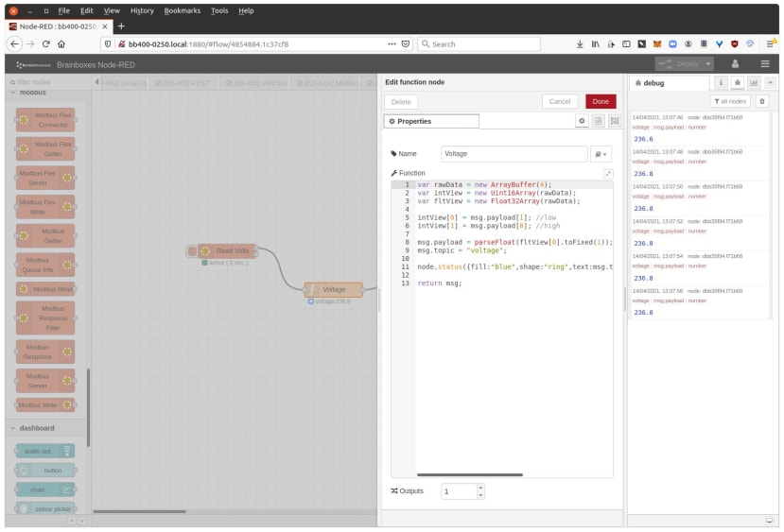The image size is (784, 532).
Task: Close the Node-RED browser tab
Action: coord(104,26)
